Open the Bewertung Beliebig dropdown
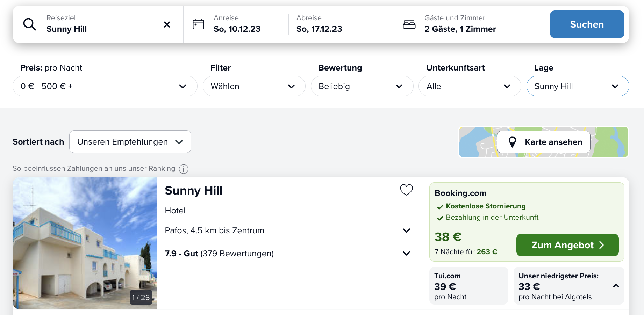 362,86
